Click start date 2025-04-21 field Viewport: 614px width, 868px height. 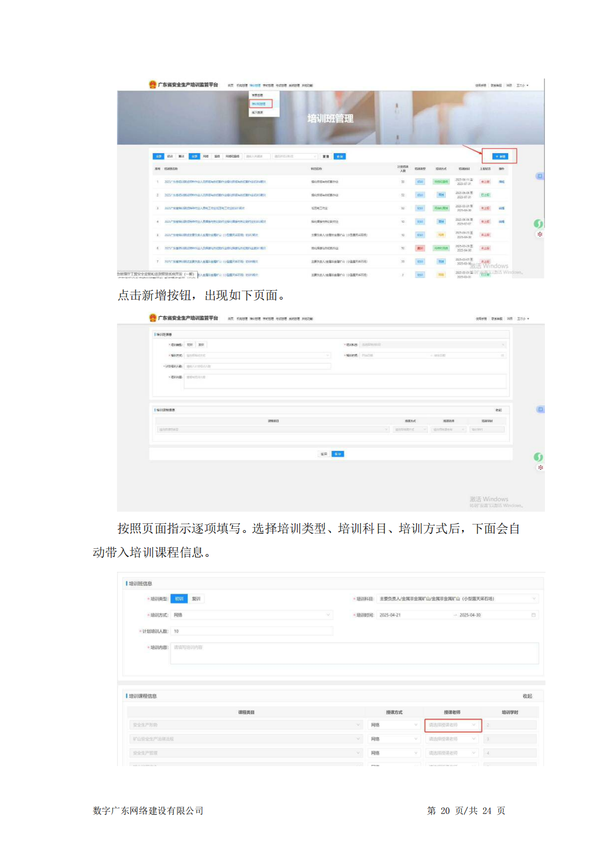click(x=412, y=615)
